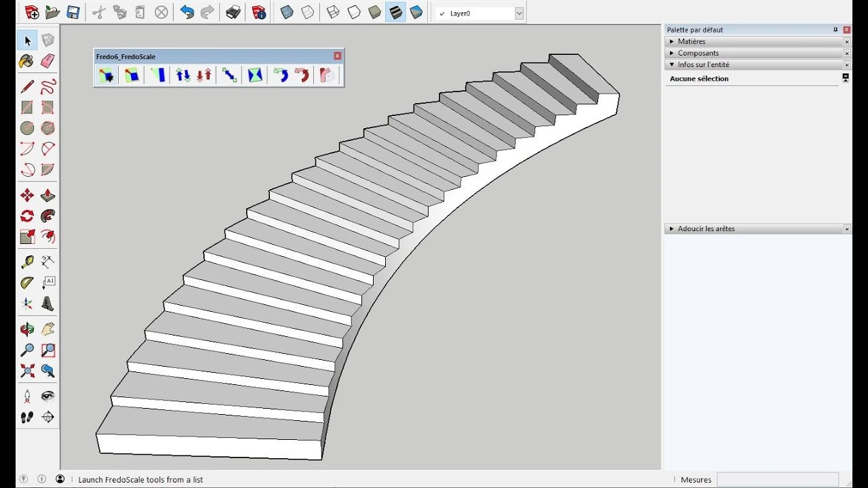Viewport: 868px width, 488px height.
Task: Choose the Circle tool
Action: 27,128
